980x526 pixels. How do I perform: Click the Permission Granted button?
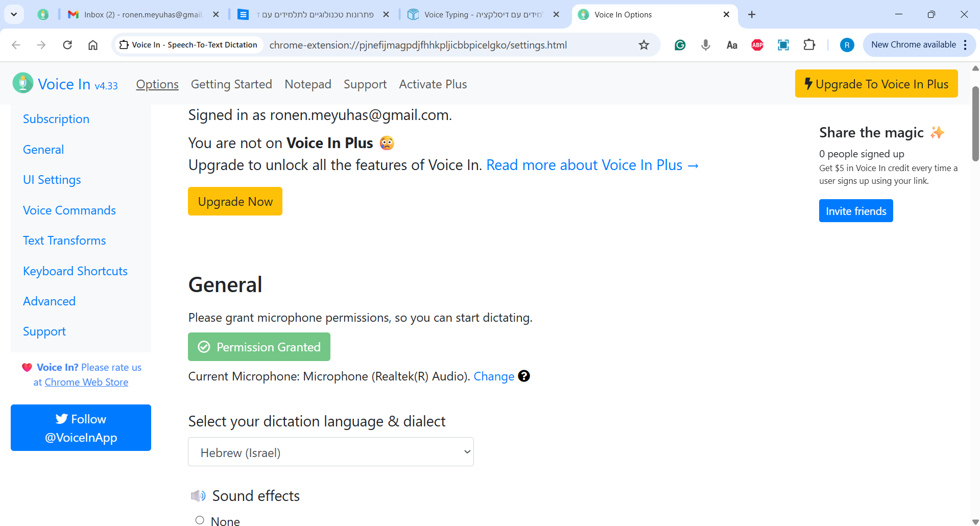coord(259,347)
